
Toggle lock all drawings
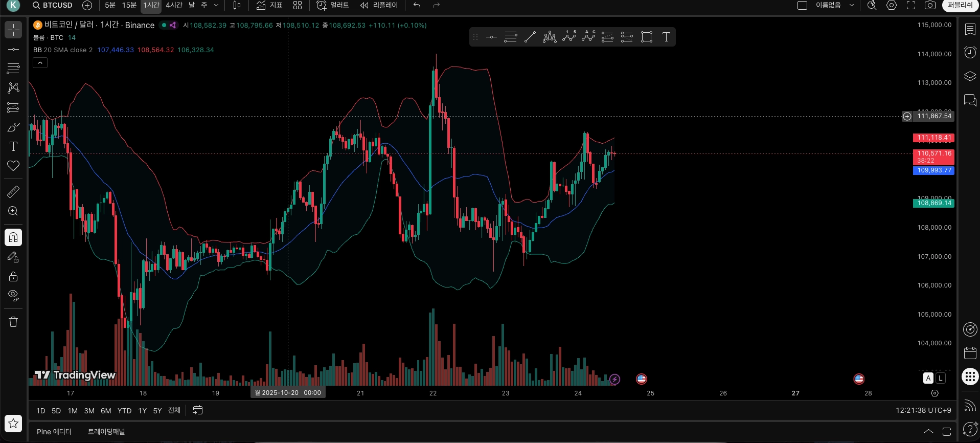click(13, 276)
